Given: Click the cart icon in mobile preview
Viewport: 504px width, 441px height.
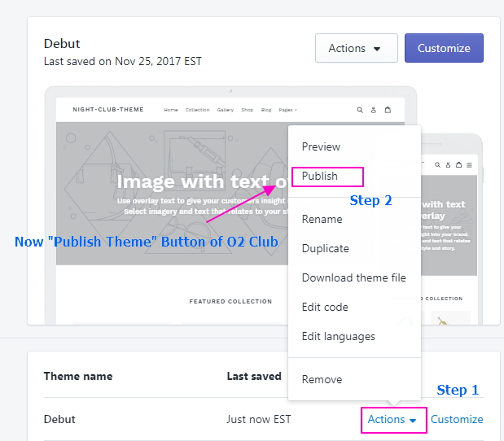Looking at the screenshot, I should (x=457, y=164).
